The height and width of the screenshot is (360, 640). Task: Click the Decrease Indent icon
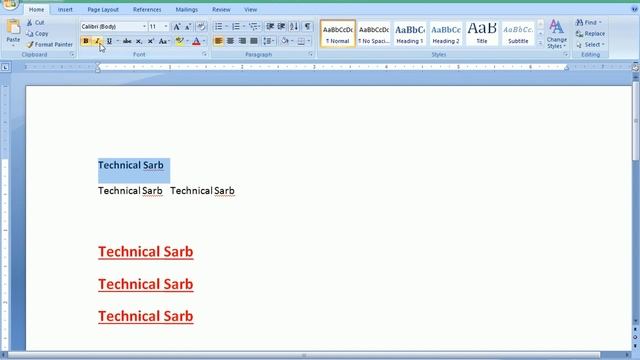tap(270, 27)
